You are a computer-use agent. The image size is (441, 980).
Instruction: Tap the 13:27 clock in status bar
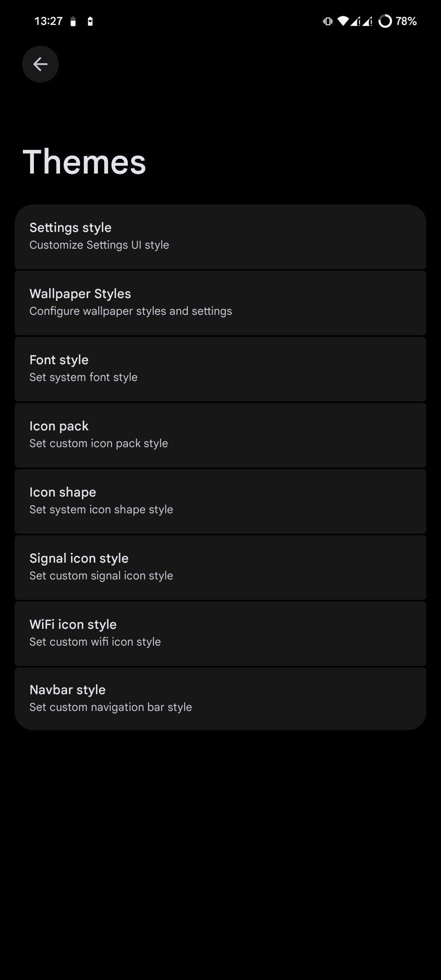coord(48,21)
